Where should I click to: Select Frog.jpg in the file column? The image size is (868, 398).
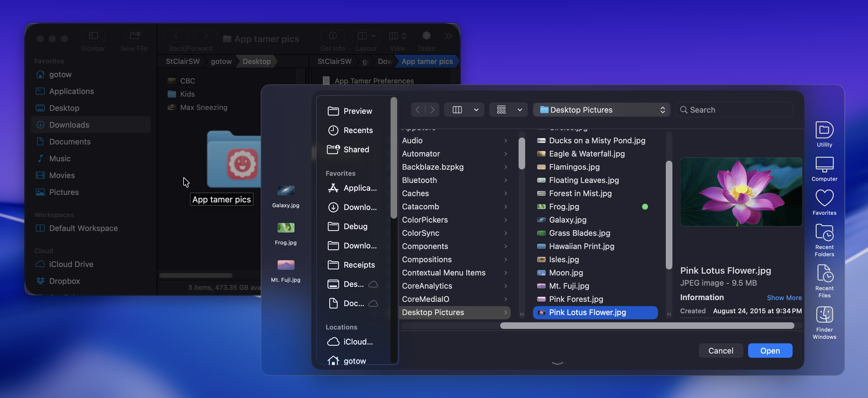point(595,207)
